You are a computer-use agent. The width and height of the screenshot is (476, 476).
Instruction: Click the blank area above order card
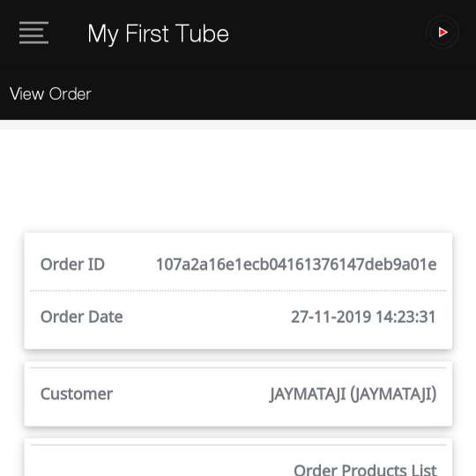pos(238,181)
